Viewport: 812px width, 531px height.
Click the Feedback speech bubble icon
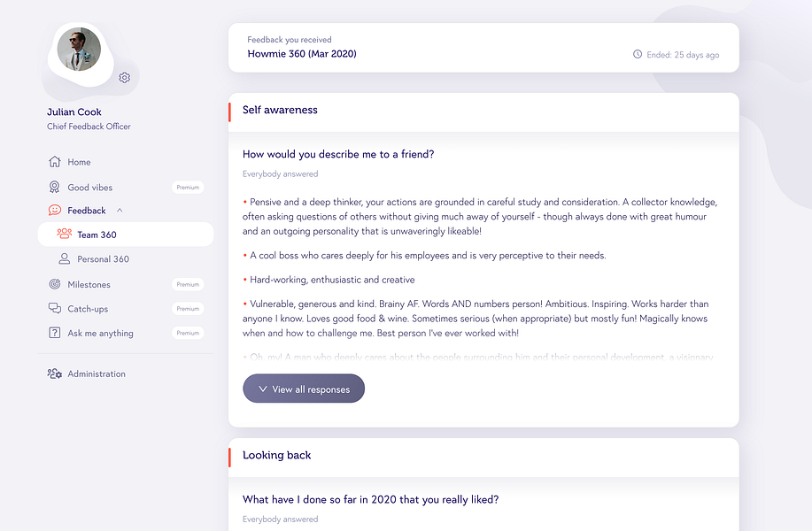click(x=55, y=211)
